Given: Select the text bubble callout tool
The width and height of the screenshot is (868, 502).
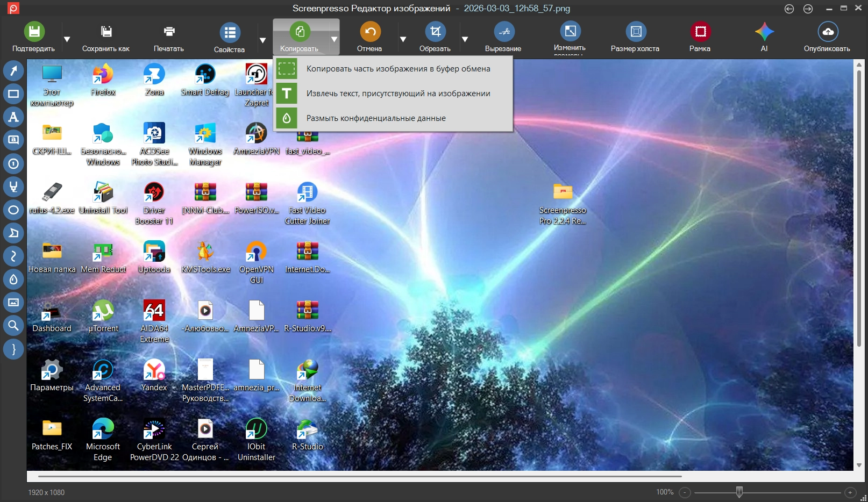Looking at the screenshot, I should [13, 140].
